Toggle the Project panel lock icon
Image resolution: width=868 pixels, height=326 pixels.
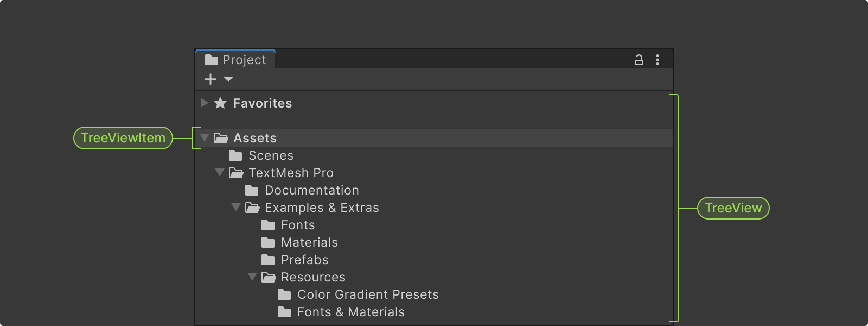pos(639,60)
